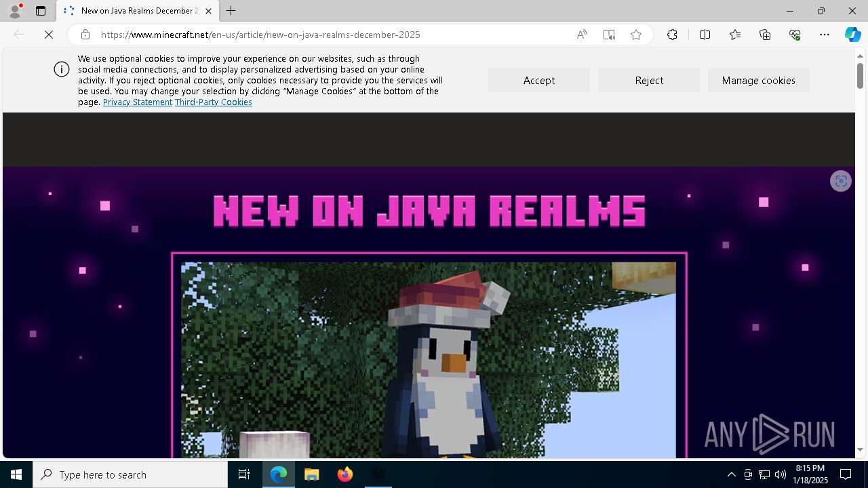The width and height of the screenshot is (868, 488).
Task: Open the taskbar clock and date
Action: tap(810, 474)
